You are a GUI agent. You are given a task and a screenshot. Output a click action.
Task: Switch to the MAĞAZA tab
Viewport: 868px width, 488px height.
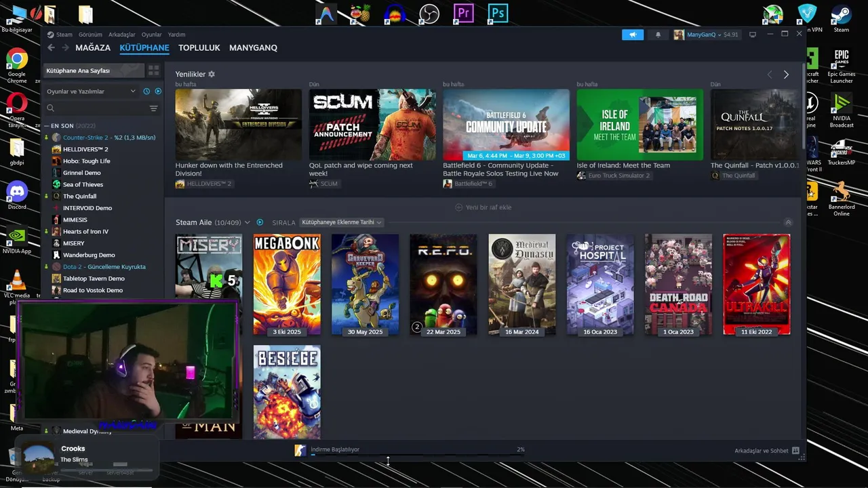tap(93, 47)
